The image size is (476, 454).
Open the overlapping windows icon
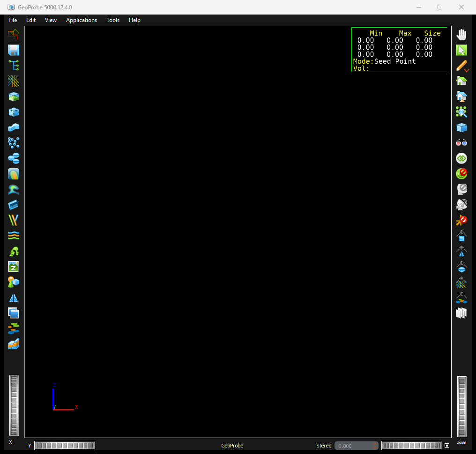coord(14,313)
